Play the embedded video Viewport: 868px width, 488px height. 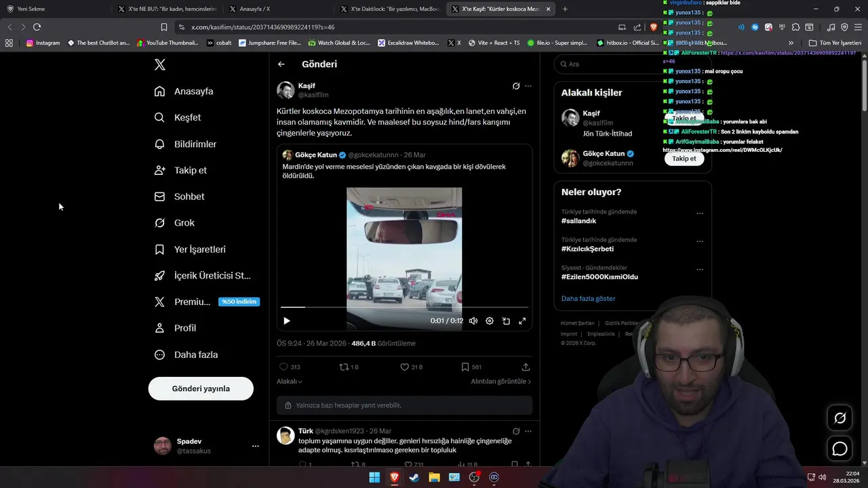(287, 321)
